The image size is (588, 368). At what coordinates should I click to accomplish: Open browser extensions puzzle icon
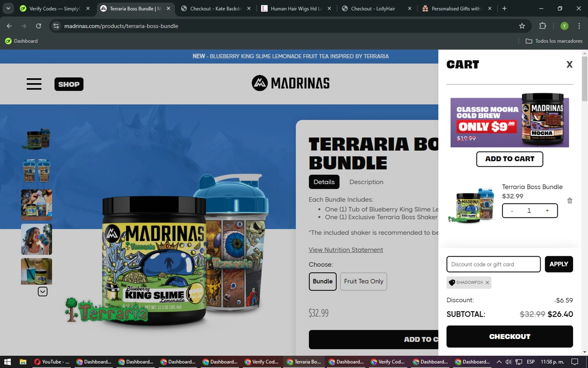point(543,26)
